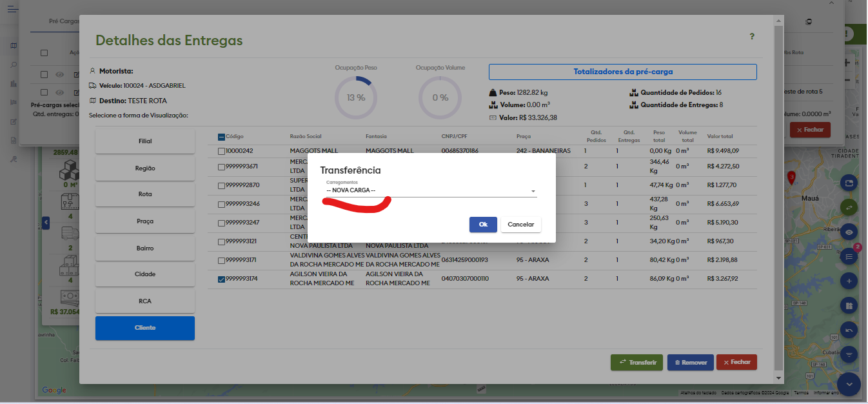868x404 pixels.
Task: Click the Totalizadores da pré-carga header
Action: [x=622, y=72]
